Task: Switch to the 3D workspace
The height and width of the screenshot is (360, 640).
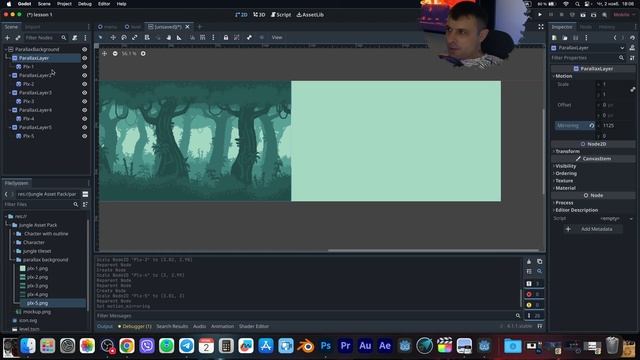Action: point(259,15)
